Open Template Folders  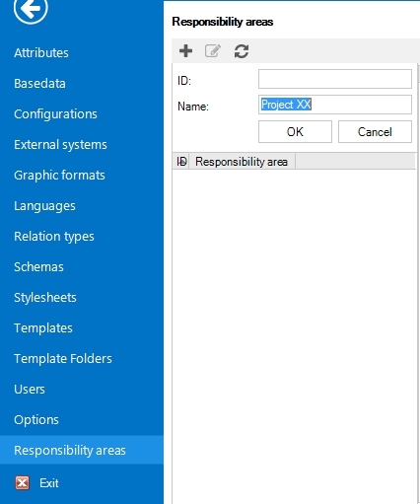[63, 359]
